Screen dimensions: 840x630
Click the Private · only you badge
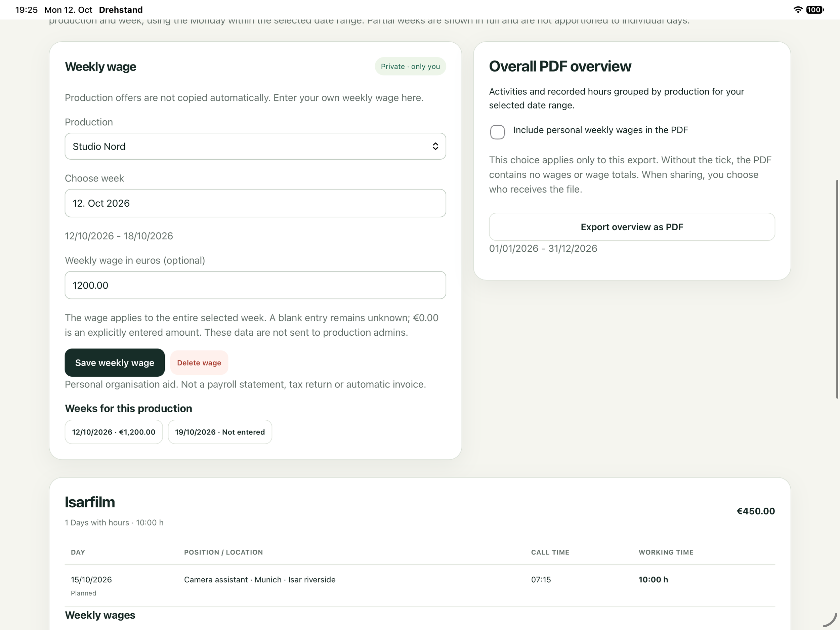[x=410, y=67]
